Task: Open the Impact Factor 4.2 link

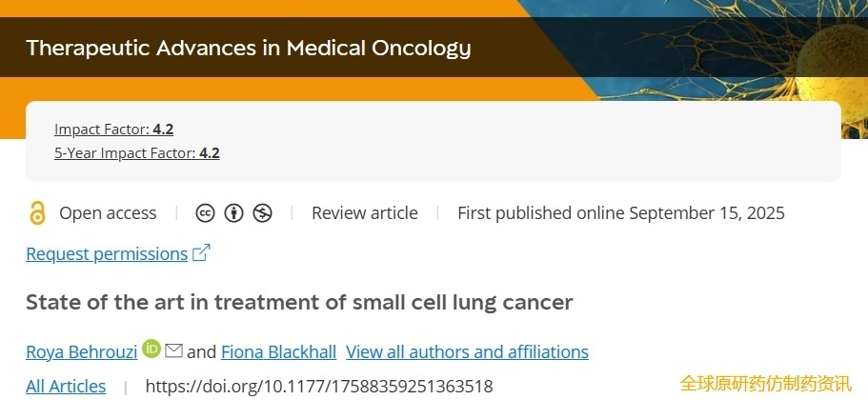Action: [113, 130]
